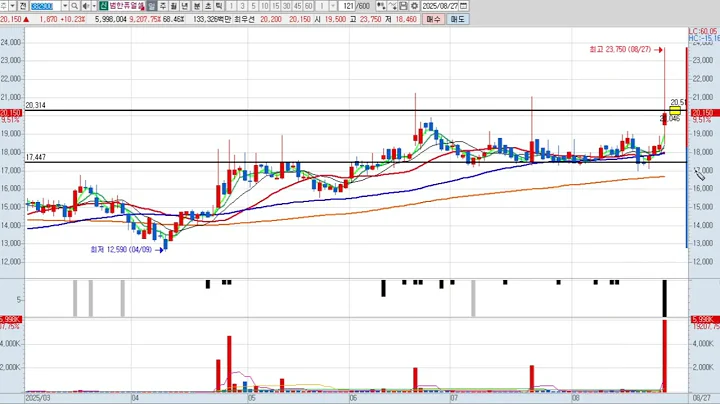720x404 pixels.
Task: Click the 133,326백만 trade amount
Action: pos(212,19)
